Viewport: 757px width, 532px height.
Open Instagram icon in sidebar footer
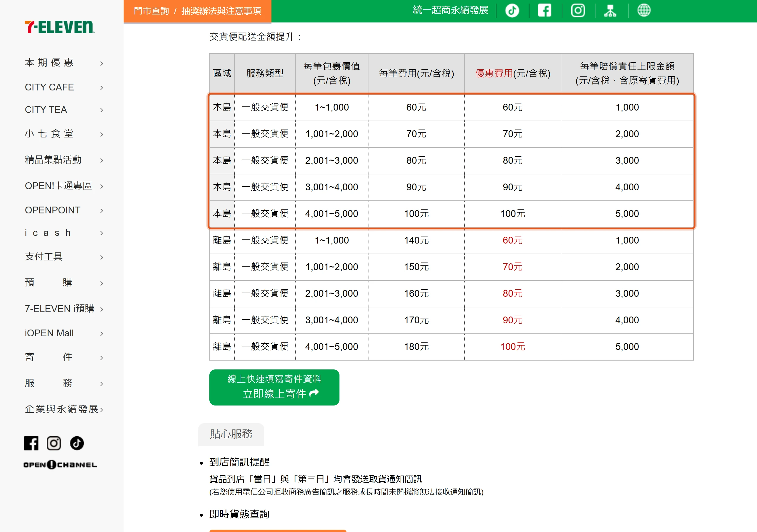(x=54, y=443)
